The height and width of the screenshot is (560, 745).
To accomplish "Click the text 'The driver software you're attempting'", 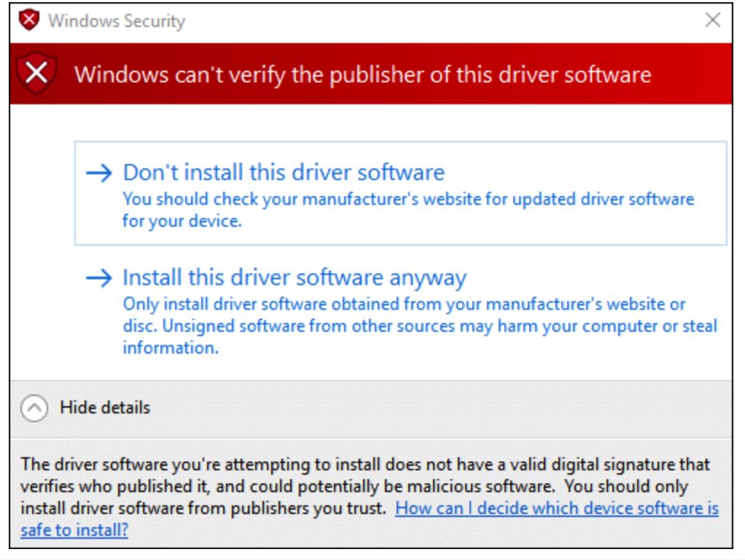I will 167,464.
